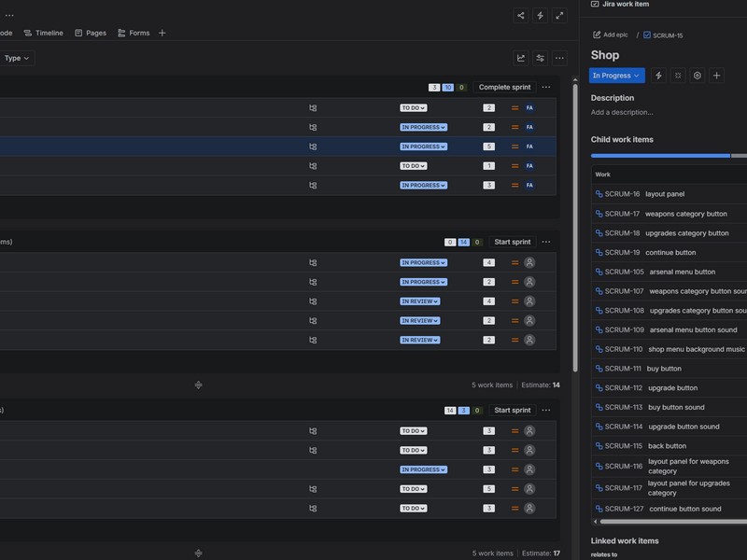Expand the Type filter dropdown

pos(17,58)
